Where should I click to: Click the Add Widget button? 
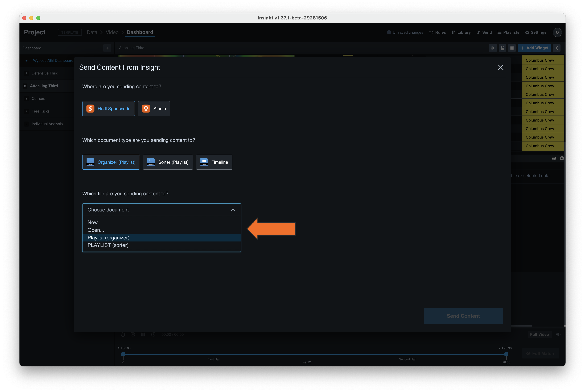click(534, 48)
